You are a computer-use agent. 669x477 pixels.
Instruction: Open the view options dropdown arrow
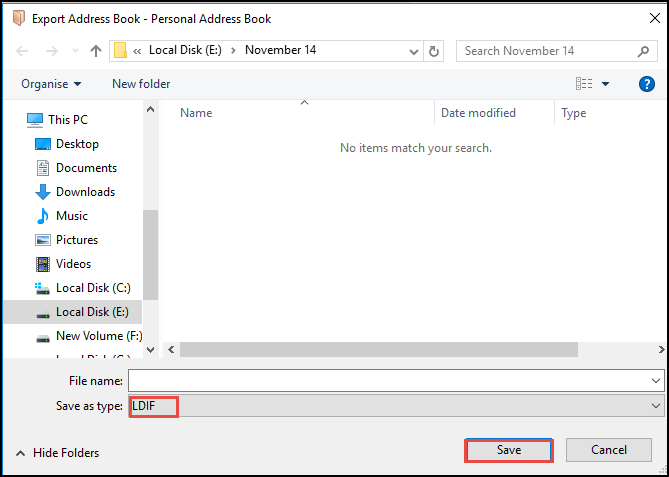tap(605, 84)
